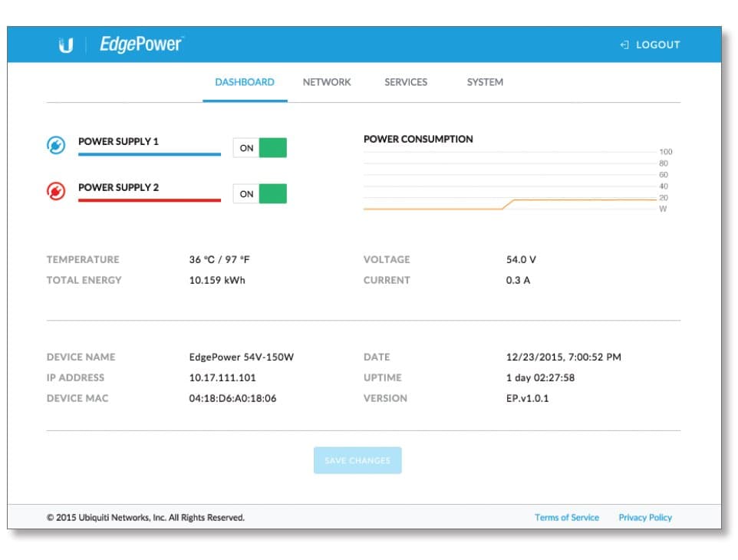Click Logout in the header
Screen dimensions: 738x560
[657, 44]
